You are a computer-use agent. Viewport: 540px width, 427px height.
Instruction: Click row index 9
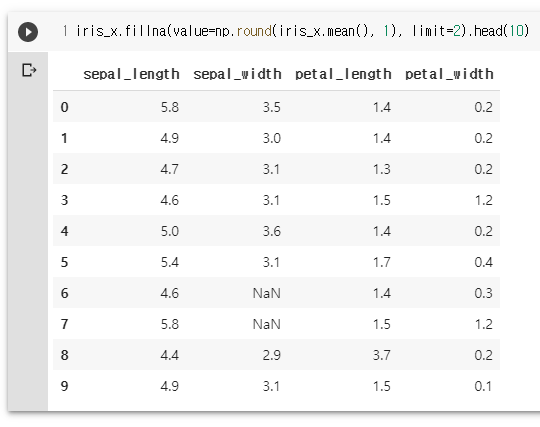(64, 386)
